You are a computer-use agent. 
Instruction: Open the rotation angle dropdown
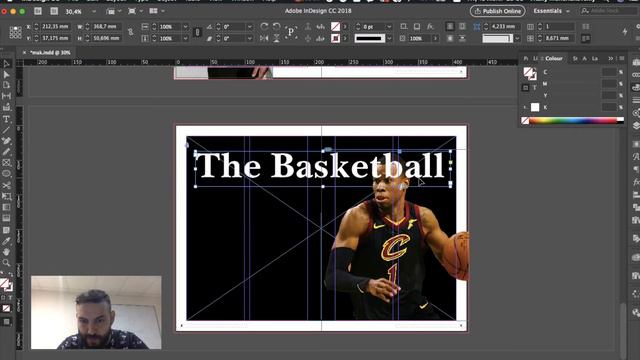pyautogui.click(x=249, y=27)
